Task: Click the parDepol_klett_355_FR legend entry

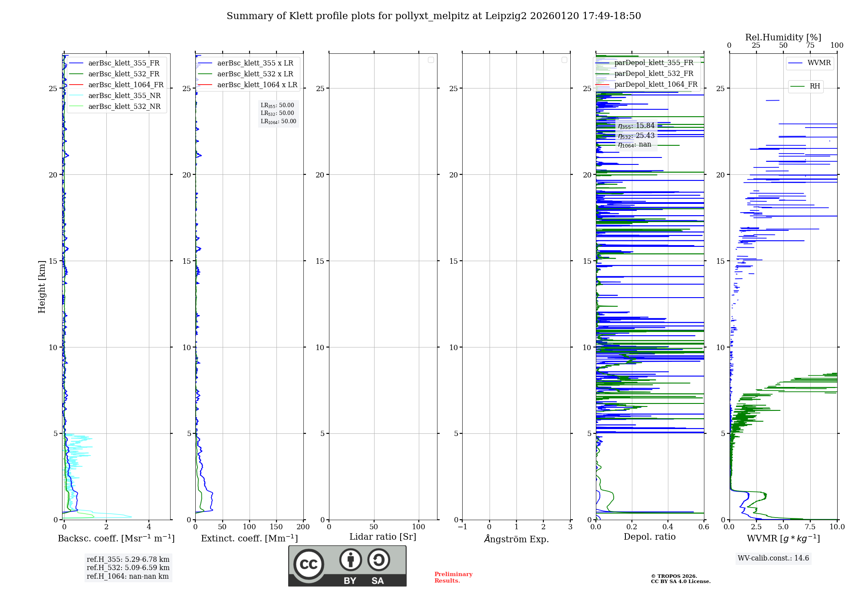Action: click(654, 62)
